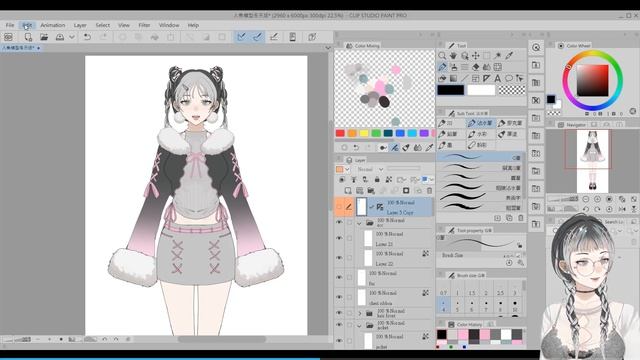Click the New document icon
The height and width of the screenshot is (360, 640).
[x=28, y=37]
